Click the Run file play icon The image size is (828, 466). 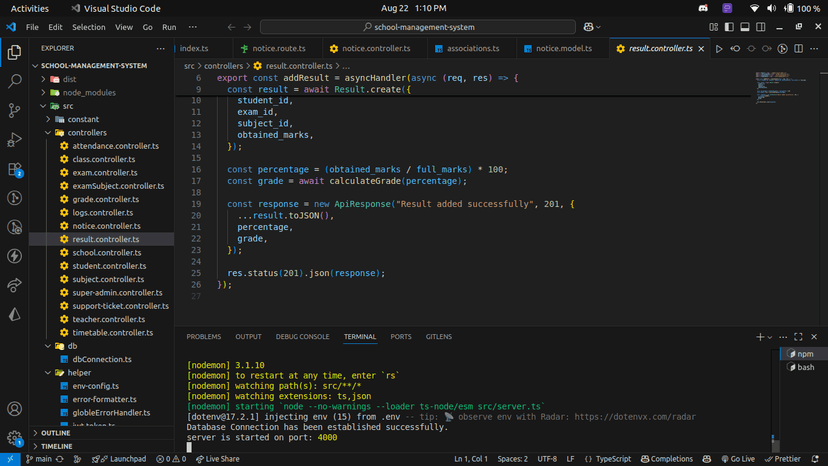[x=719, y=48]
